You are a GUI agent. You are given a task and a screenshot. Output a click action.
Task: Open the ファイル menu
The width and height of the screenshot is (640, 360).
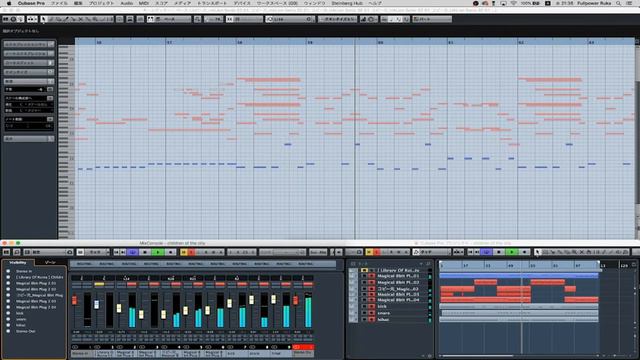pyautogui.click(x=60, y=3)
